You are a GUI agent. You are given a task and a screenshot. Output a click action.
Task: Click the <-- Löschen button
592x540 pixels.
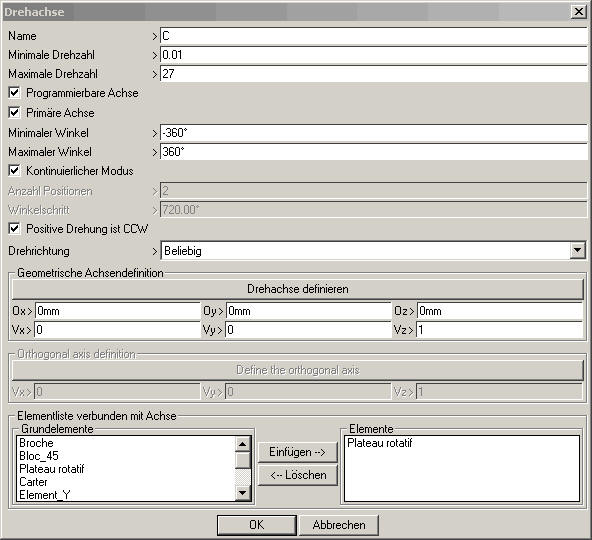[x=298, y=475]
